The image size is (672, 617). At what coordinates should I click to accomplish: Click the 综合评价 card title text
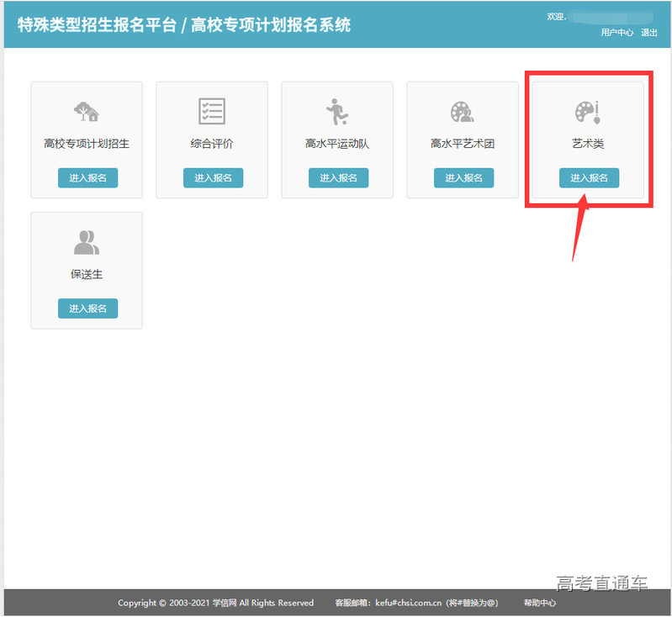212,144
